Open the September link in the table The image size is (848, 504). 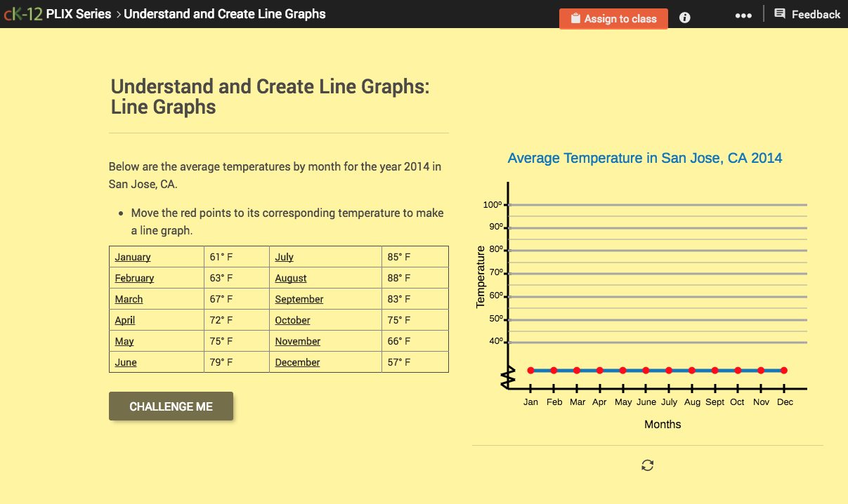pyautogui.click(x=299, y=298)
